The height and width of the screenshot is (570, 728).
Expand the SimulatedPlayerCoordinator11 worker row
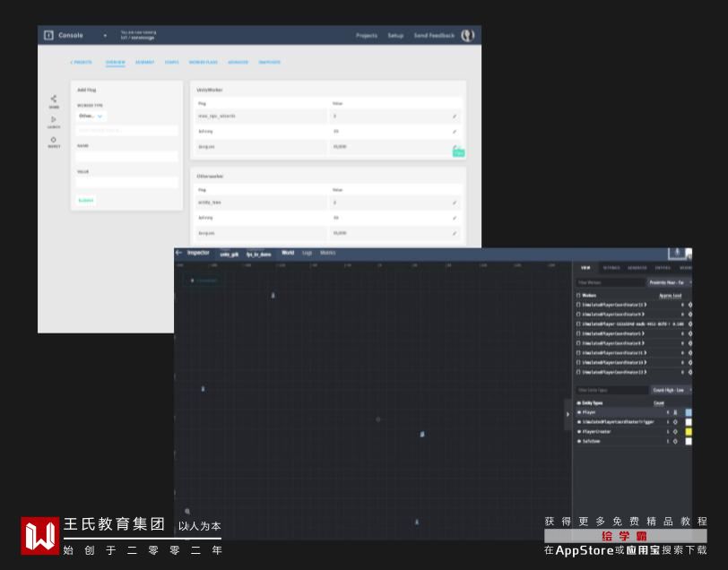(646, 305)
